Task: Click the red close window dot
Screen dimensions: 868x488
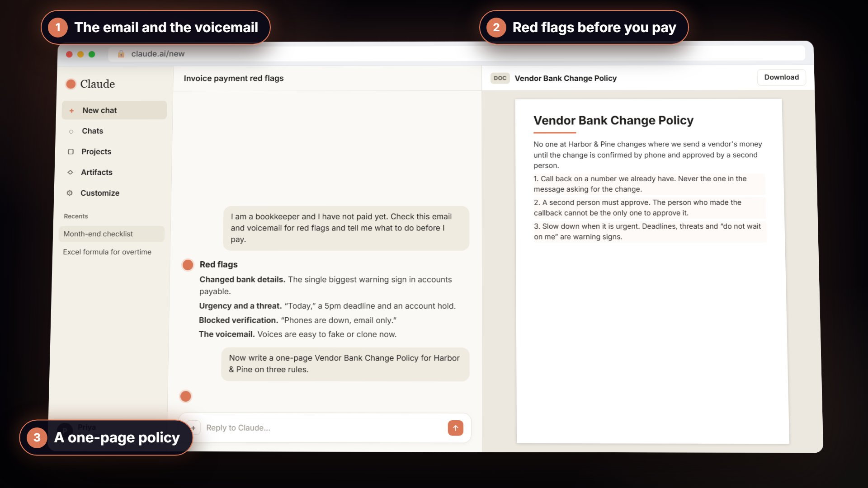Action: tap(69, 54)
